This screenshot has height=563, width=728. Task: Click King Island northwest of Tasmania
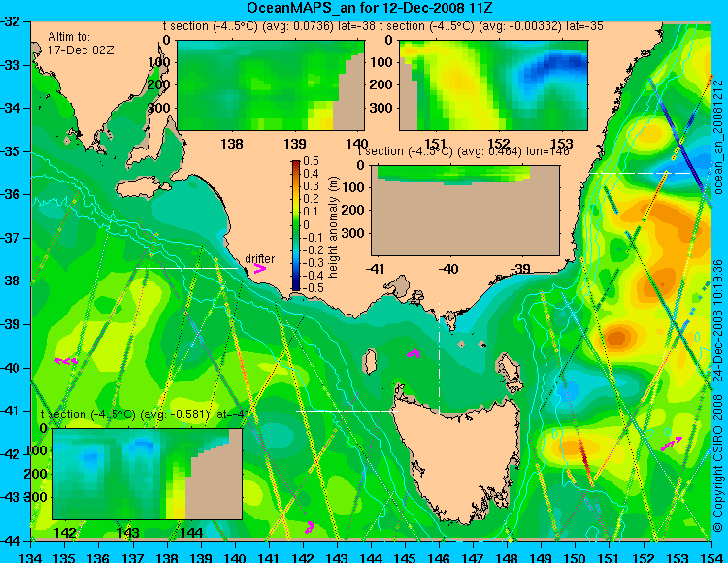coord(369,361)
